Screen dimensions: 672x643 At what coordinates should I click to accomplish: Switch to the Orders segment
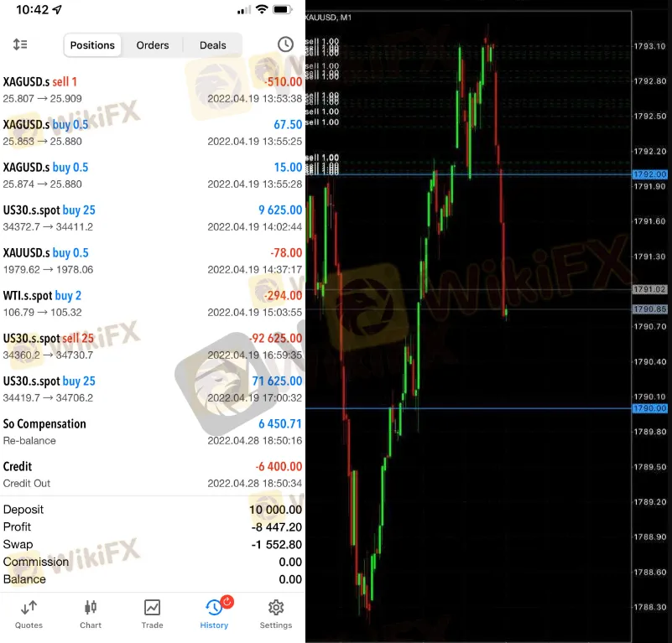(153, 45)
